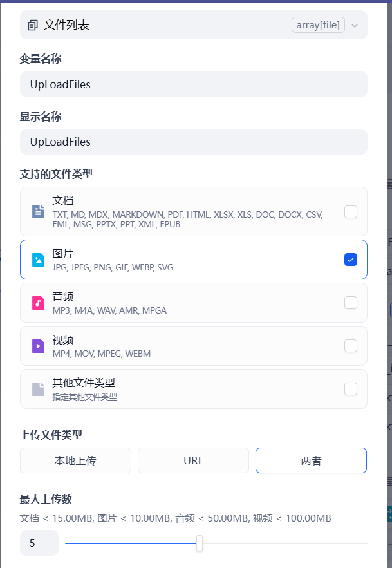The image size is (392, 568).
Task: Click the 音频 audio music note icon
Action: pyautogui.click(x=38, y=303)
